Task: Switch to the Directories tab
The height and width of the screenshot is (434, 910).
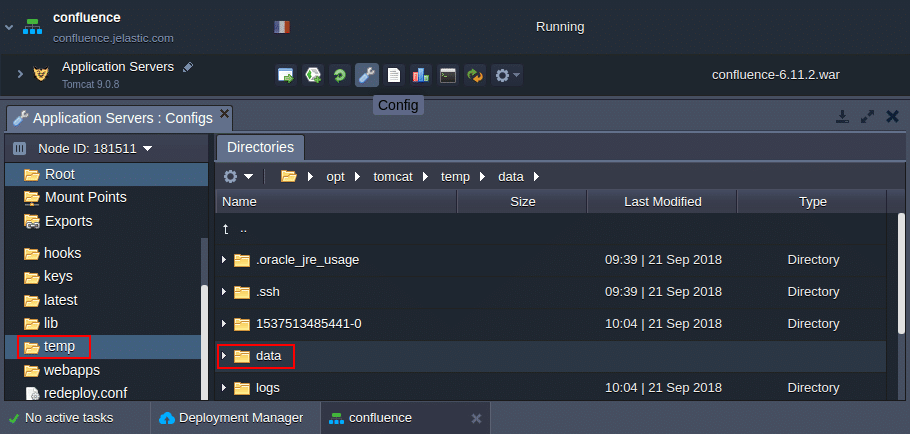Action: coord(260,147)
